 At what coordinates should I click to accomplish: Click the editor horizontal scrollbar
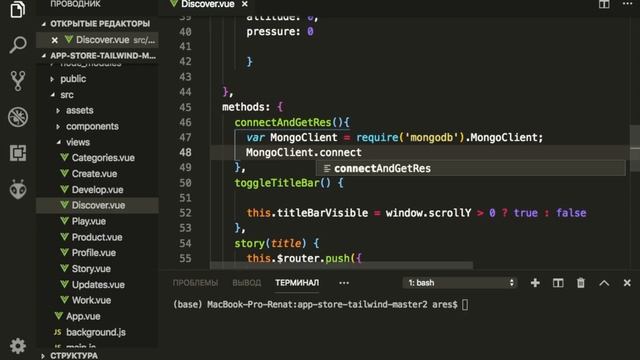(341, 265)
